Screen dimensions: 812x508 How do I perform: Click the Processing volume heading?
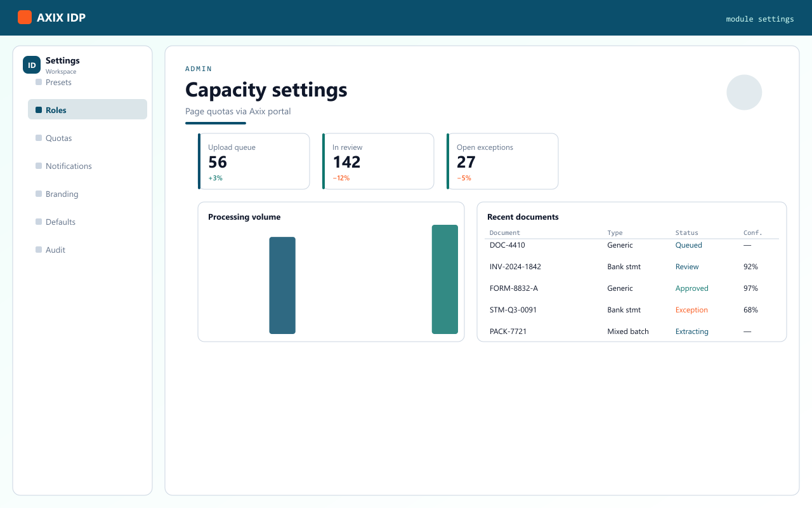[244, 217]
